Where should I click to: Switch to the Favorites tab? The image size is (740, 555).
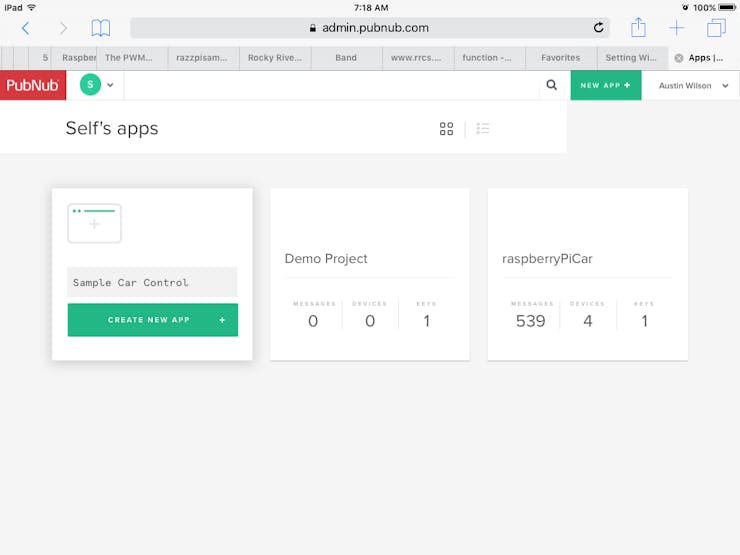click(x=561, y=58)
